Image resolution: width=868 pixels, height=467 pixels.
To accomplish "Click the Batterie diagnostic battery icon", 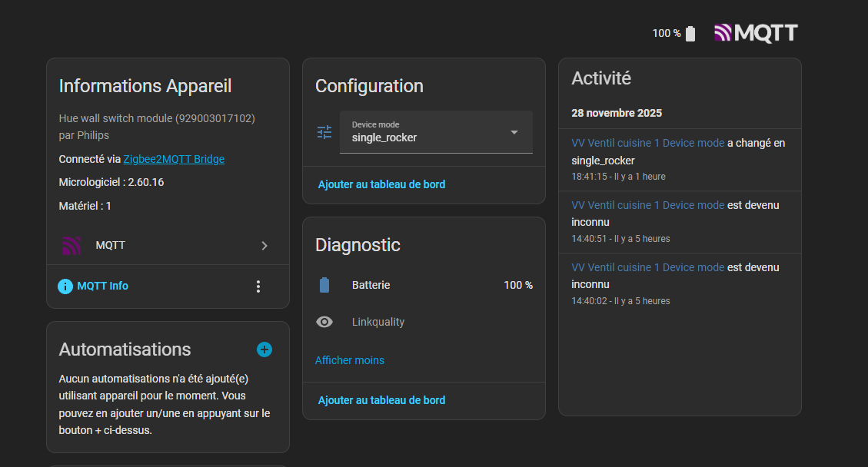I will pos(324,285).
